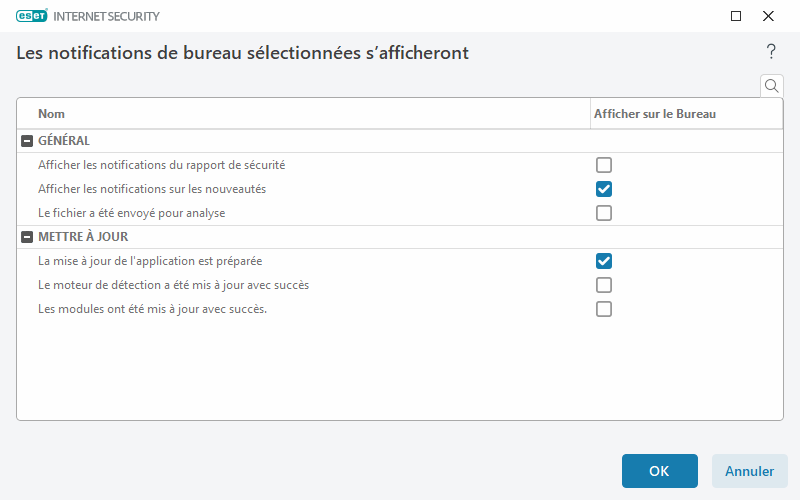The width and height of the screenshot is (800, 500).
Task: Check modules updated successfully notification
Action: pyautogui.click(x=604, y=309)
